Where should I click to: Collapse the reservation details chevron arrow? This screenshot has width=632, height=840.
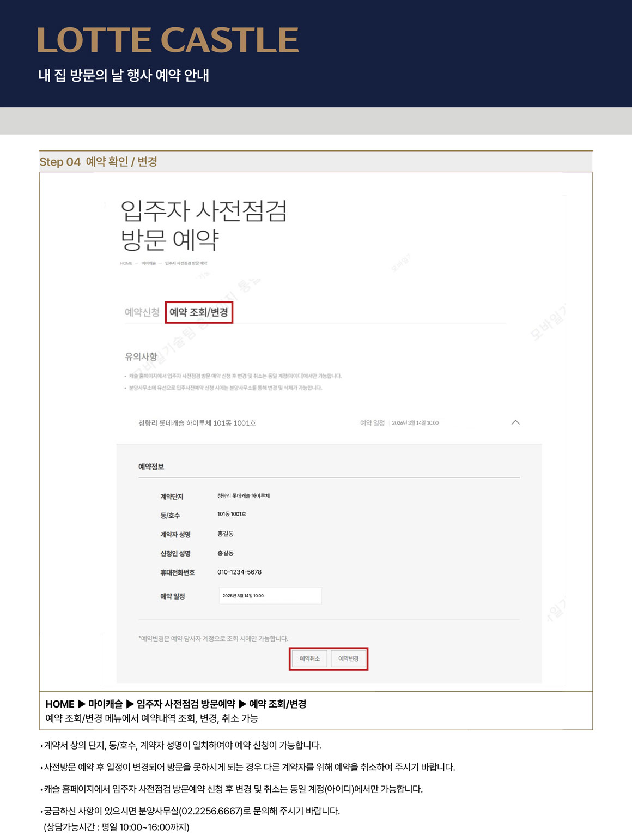[515, 422]
